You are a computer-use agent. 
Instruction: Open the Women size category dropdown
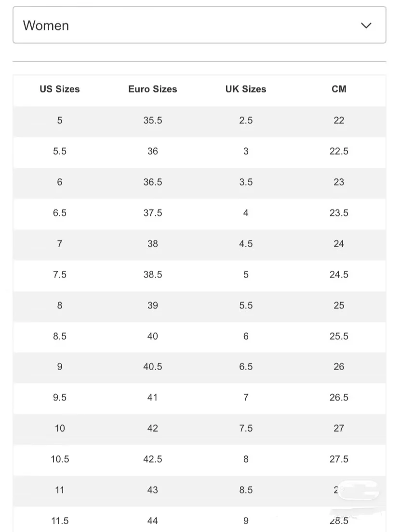(199, 25)
